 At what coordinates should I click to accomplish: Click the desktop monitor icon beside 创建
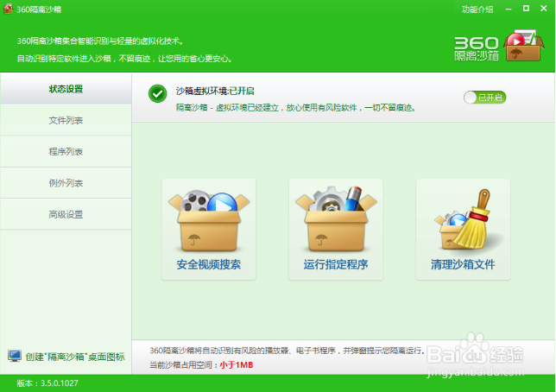coord(15,356)
